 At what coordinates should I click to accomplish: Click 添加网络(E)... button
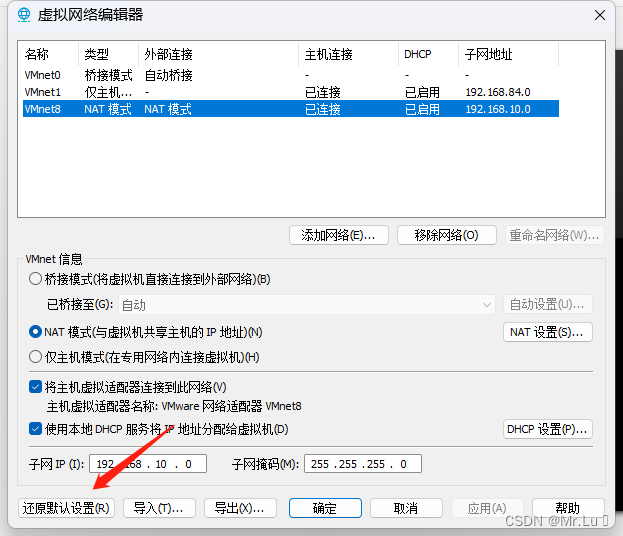(339, 235)
